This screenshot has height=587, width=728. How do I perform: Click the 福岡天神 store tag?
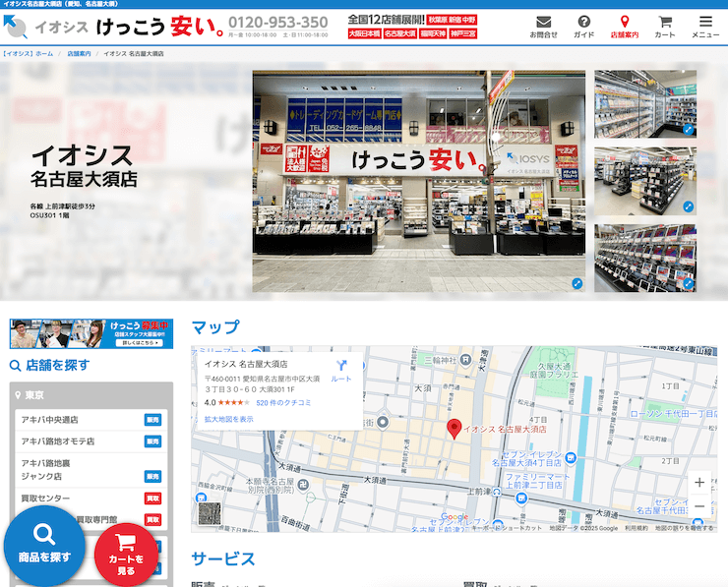[x=433, y=33]
